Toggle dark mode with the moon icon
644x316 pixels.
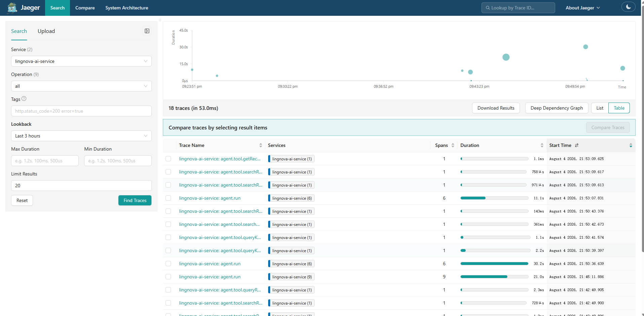click(628, 7)
